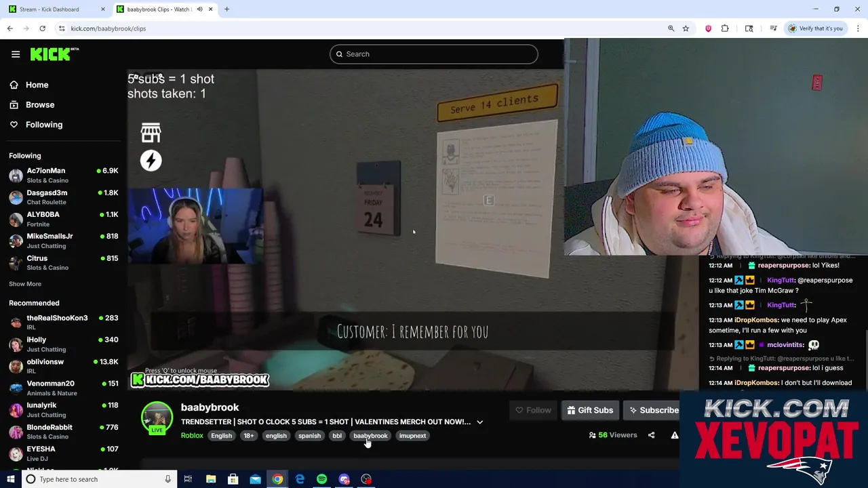This screenshot has height=488, width=868.
Task: Click the Kick logo
Action: (x=54, y=54)
